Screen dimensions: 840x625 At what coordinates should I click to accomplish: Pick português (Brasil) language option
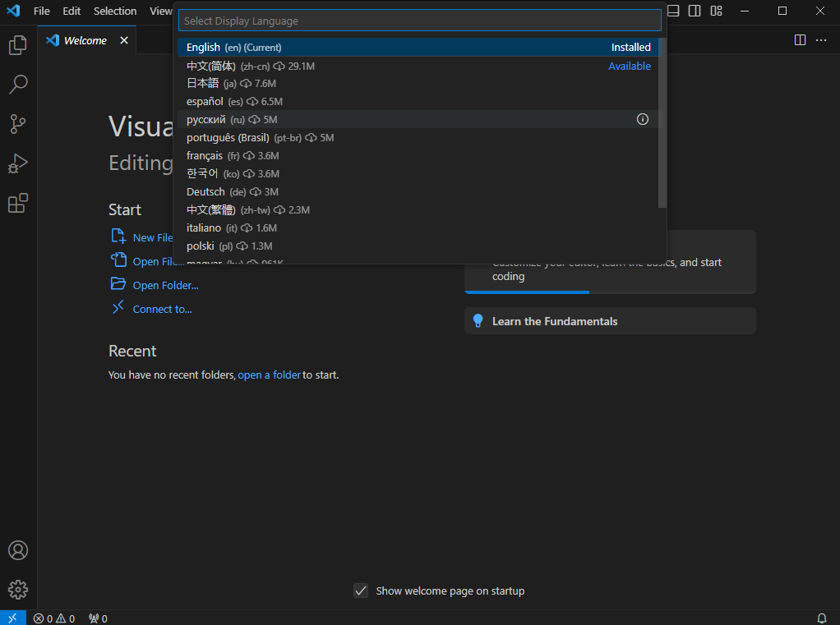(418, 137)
